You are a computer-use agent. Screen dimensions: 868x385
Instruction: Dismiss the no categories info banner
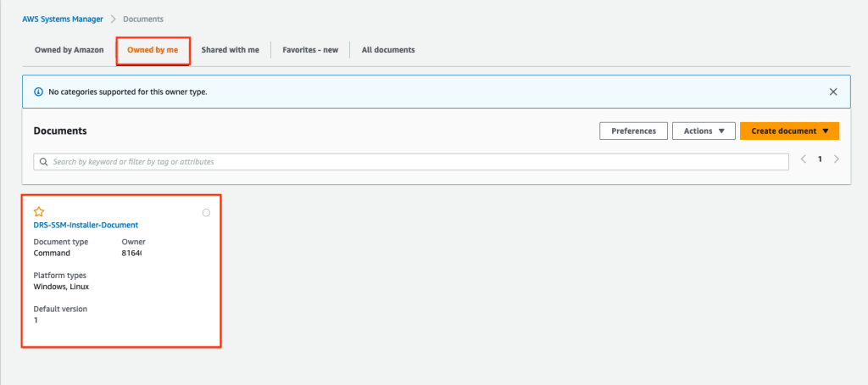833,92
